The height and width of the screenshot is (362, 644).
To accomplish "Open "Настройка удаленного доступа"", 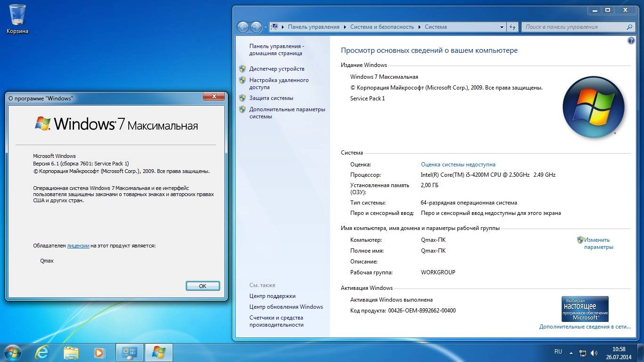I will [x=279, y=83].
